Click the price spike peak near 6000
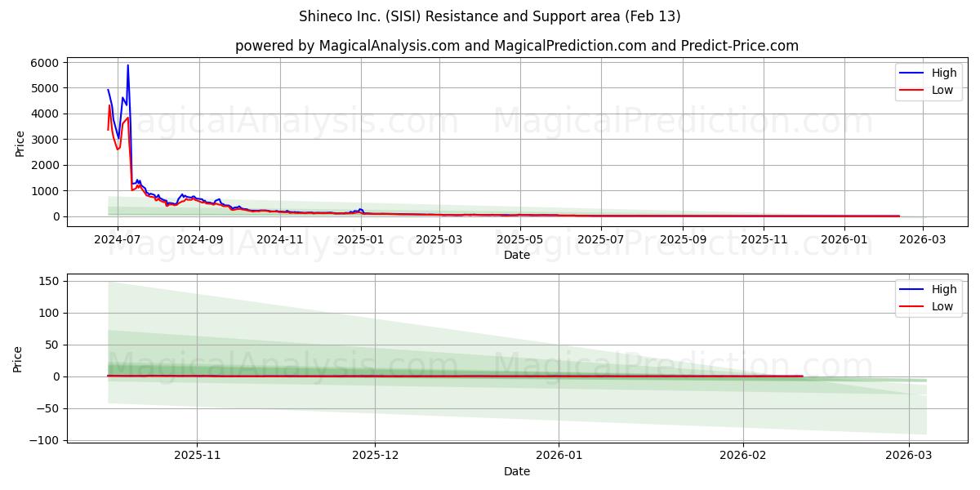This screenshot has width=980, height=490. point(127,65)
